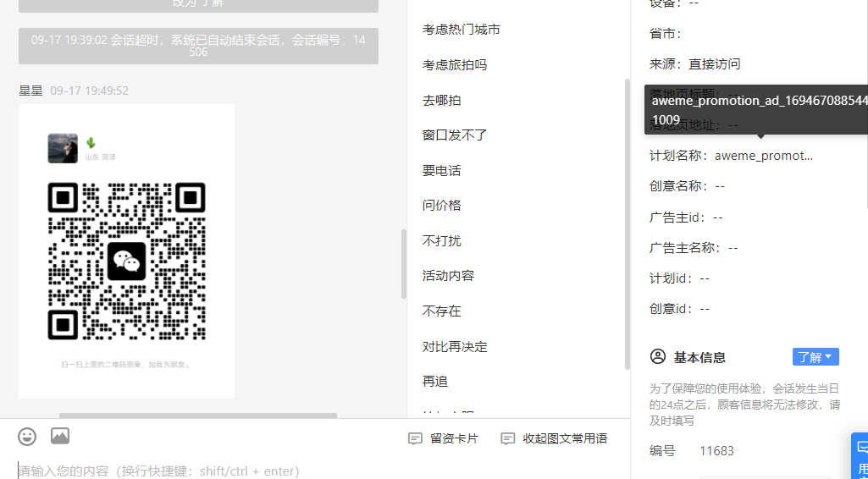Click the 广告主id field row
The image size is (868, 479).
[x=686, y=217]
